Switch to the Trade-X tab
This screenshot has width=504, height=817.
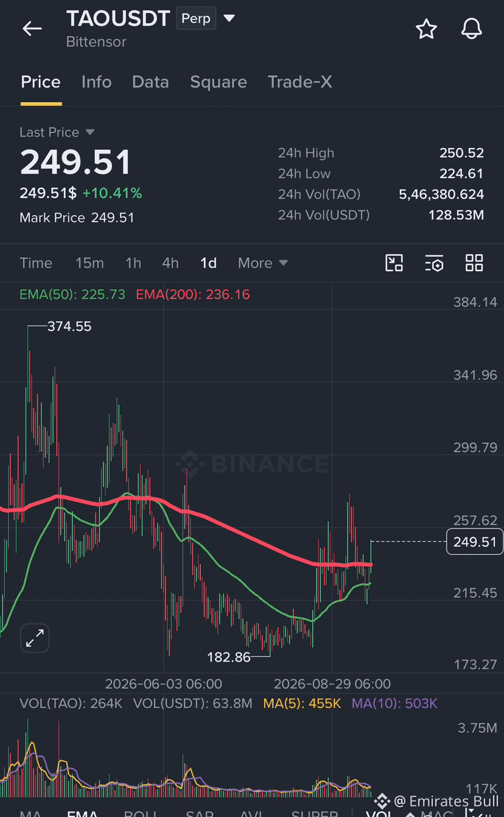click(x=300, y=82)
